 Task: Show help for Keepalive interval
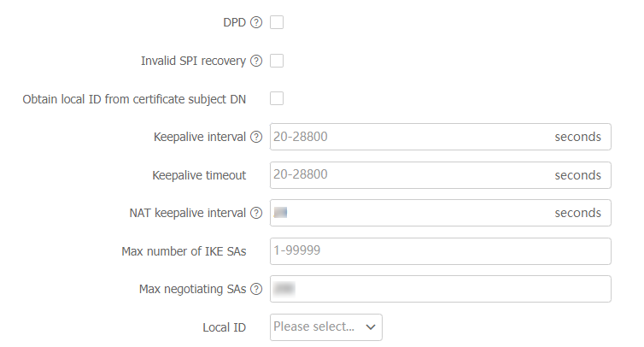[256, 138]
